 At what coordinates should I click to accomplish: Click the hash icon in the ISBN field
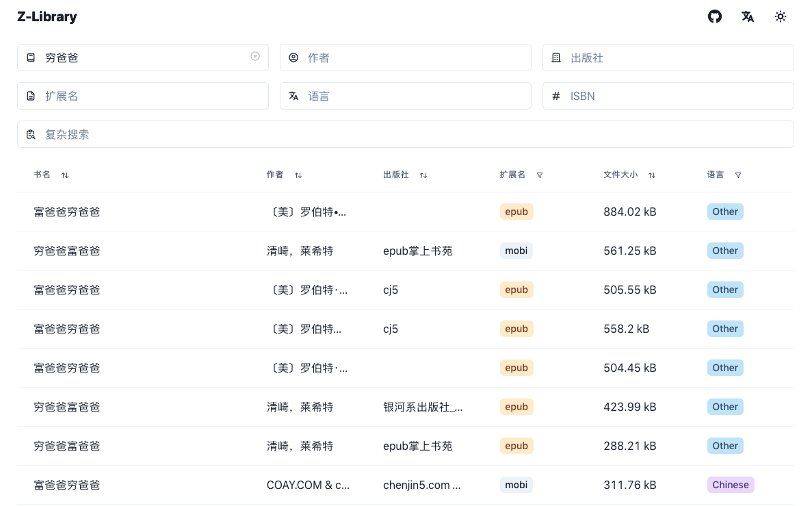[556, 96]
